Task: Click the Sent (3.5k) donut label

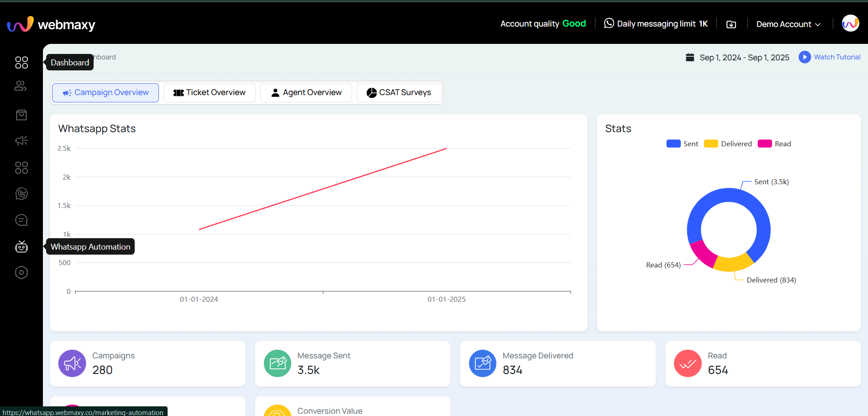Action: pos(772,182)
